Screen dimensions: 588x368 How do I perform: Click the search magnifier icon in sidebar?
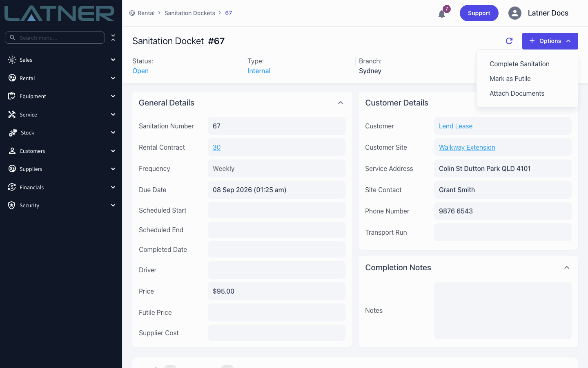(13, 38)
